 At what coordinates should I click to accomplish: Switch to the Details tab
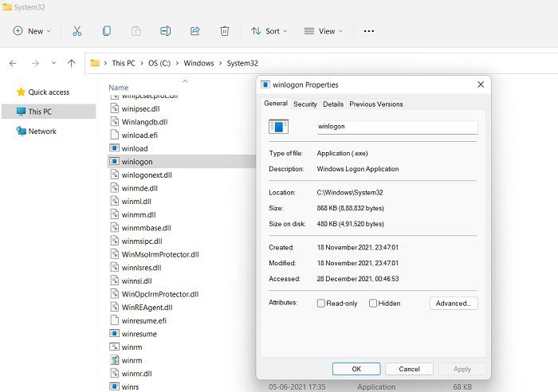[x=333, y=104]
